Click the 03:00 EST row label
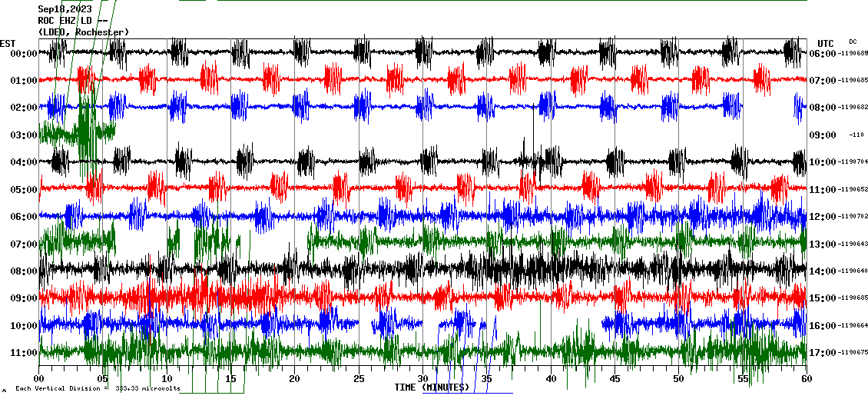 tap(25, 135)
